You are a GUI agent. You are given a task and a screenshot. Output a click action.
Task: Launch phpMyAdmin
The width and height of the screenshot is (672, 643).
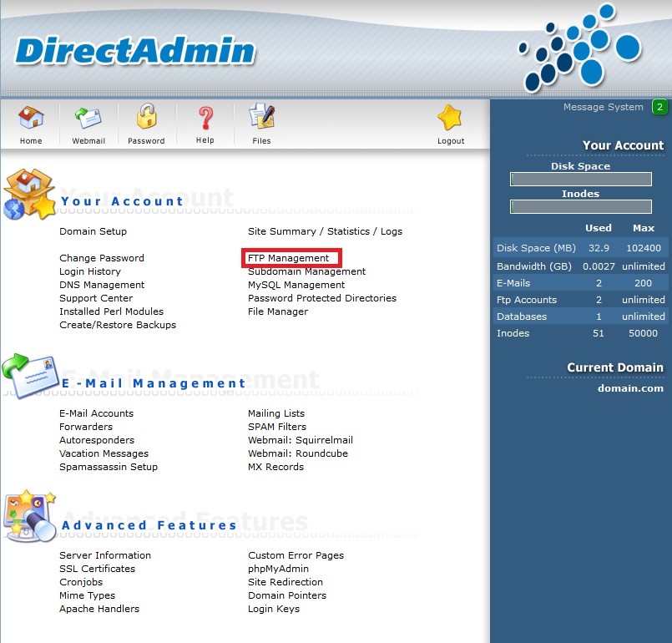tap(278, 569)
